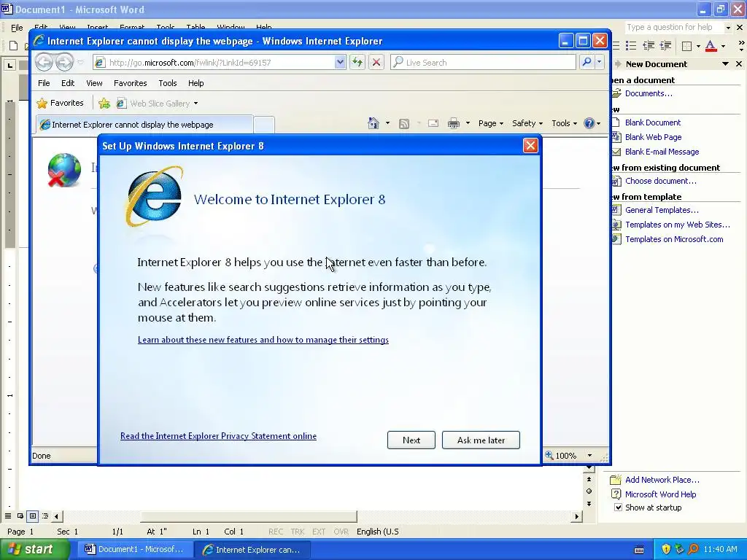
Task: Open the IE View menu
Action: coord(94,83)
